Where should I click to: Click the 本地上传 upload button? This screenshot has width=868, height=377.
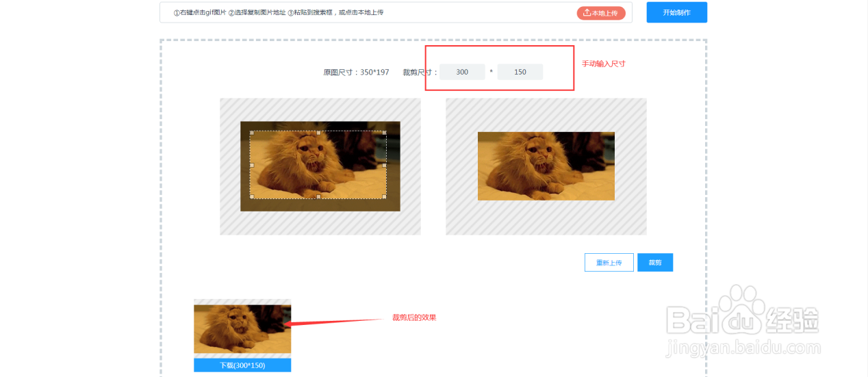(x=601, y=13)
